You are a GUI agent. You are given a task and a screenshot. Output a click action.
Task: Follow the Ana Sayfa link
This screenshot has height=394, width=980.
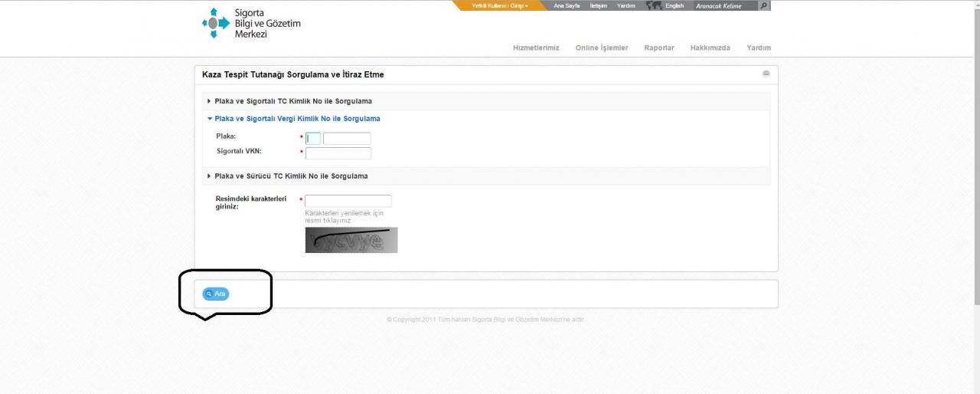click(567, 5)
